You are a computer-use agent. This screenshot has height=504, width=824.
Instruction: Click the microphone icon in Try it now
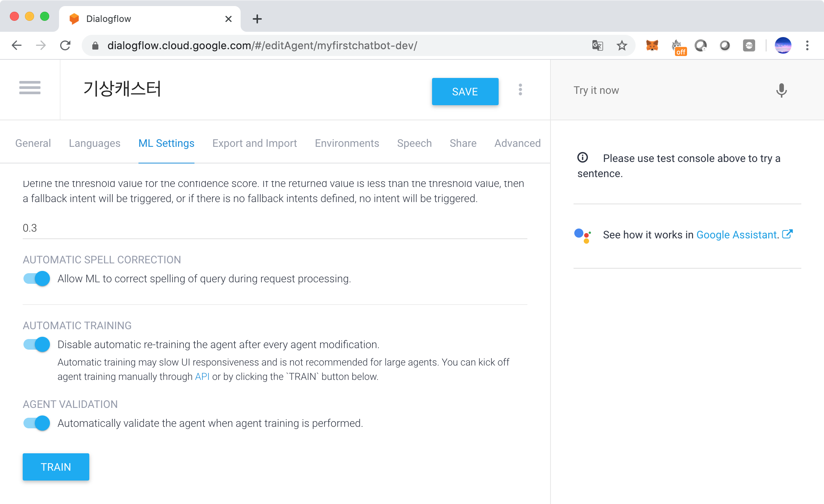pyautogui.click(x=781, y=90)
